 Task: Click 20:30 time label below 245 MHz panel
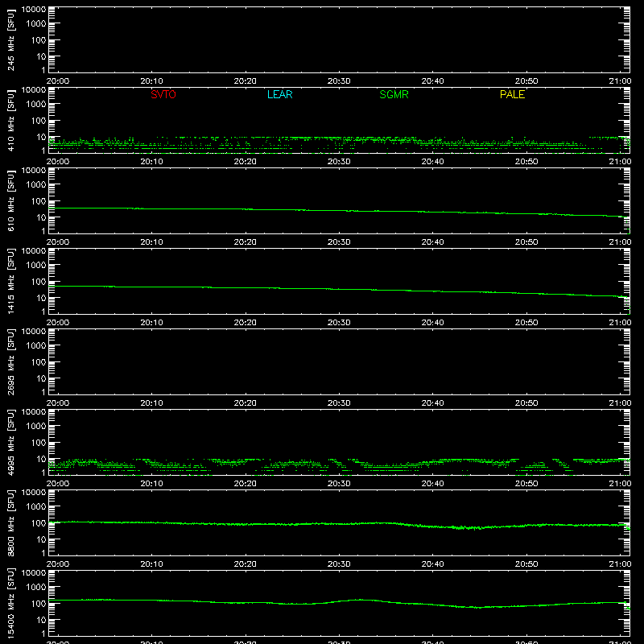339,81
